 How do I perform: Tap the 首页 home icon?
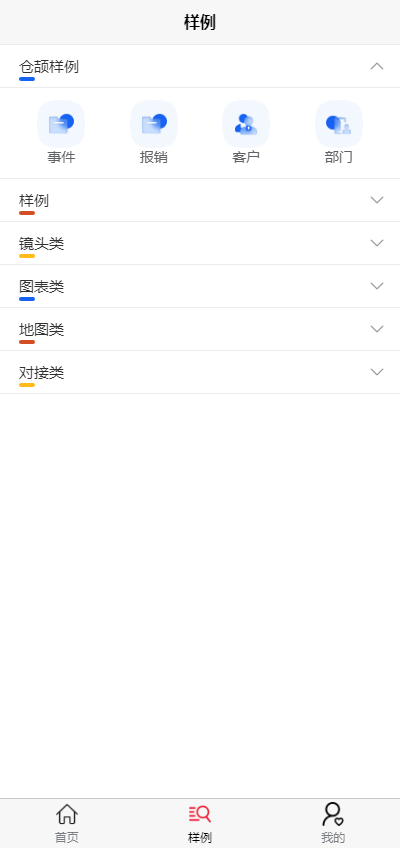(66, 814)
